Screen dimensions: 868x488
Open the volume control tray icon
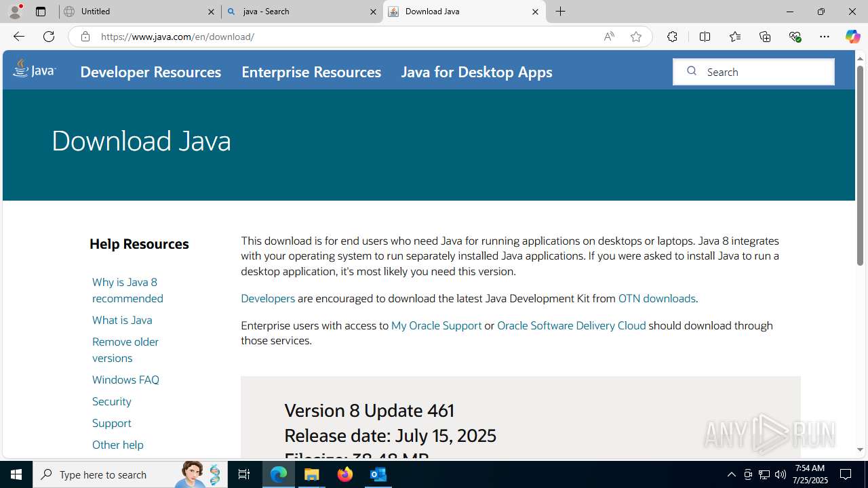pos(781,474)
